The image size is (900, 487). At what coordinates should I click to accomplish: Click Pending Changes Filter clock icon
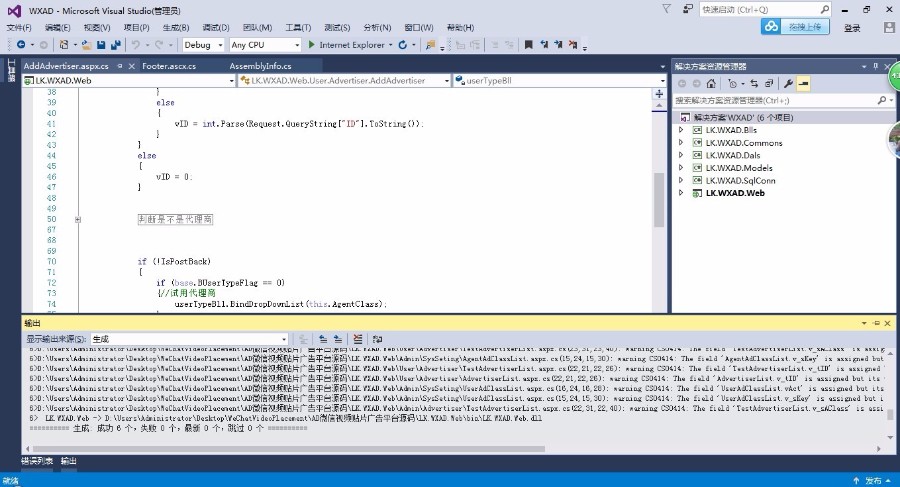click(x=732, y=84)
